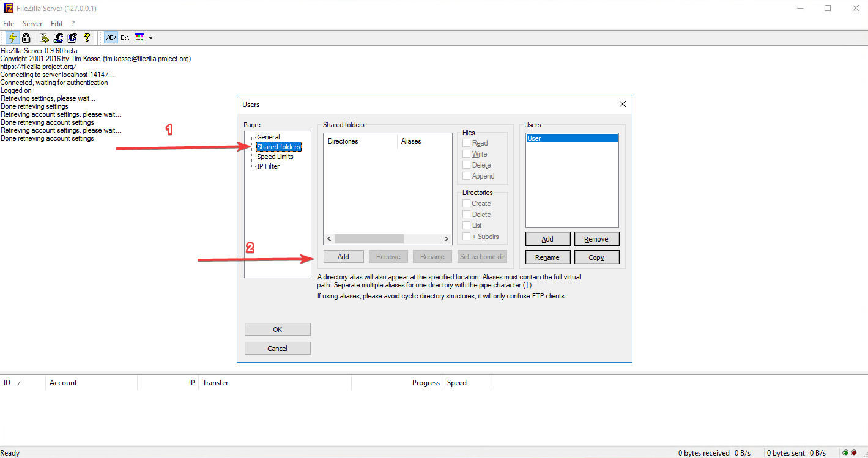Viewport: 868px width, 458px height.
Task: Click the lock server padlock icon
Action: [26, 37]
